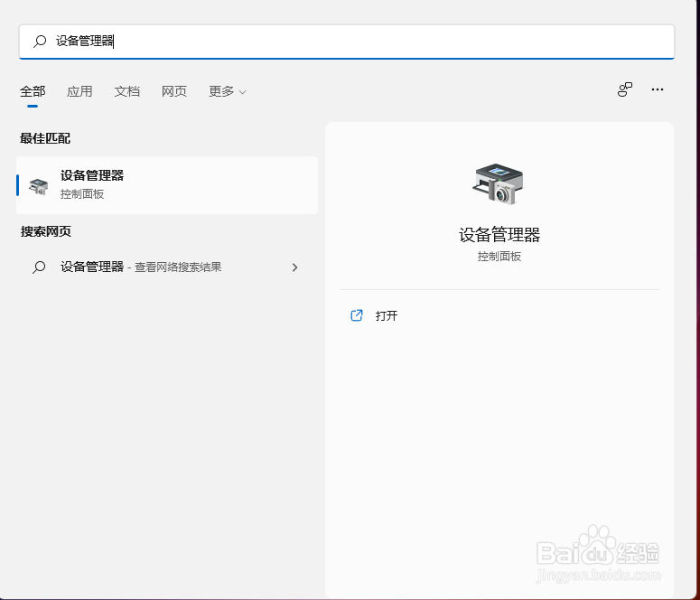Switch to the 网页 tab
700x600 pixels.
[174, 91]
